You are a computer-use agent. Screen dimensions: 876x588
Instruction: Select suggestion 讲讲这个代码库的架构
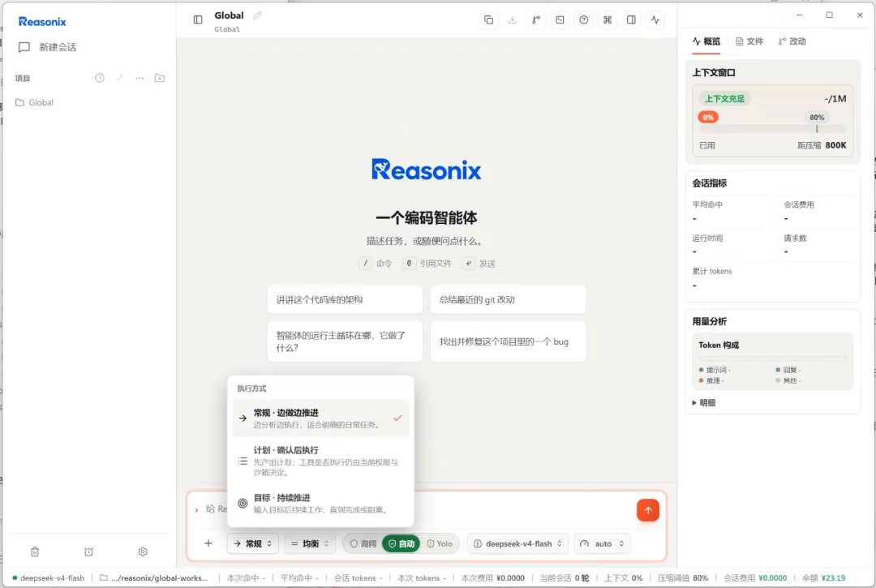click(345, 300)
